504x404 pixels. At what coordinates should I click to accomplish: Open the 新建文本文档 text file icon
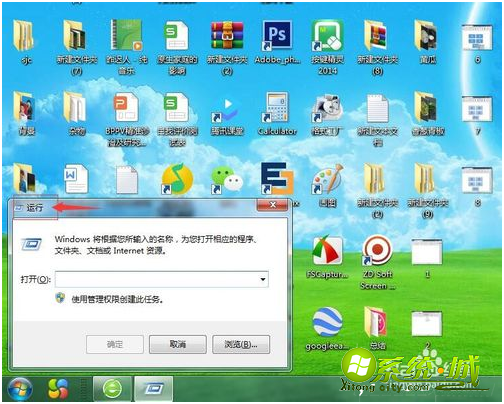[x=377, y=108]
